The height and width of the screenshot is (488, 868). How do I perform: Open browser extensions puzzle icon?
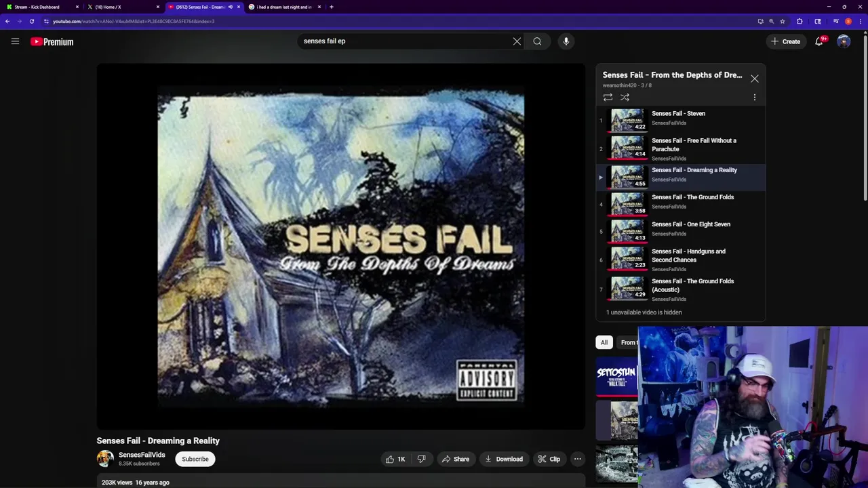tap(800, 21)
